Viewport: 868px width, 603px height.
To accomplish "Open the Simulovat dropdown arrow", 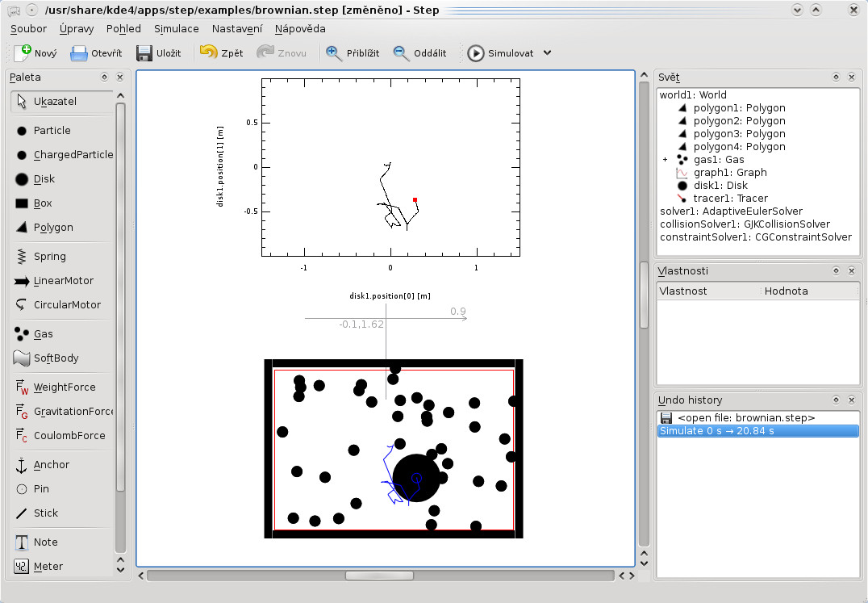I will (548, 53).
